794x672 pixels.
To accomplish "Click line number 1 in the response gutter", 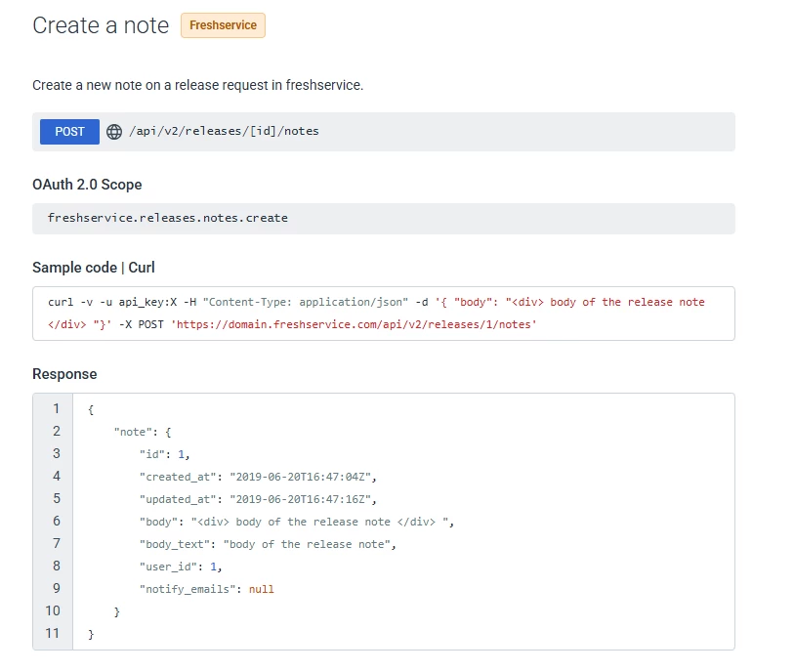I will (57, 408).
